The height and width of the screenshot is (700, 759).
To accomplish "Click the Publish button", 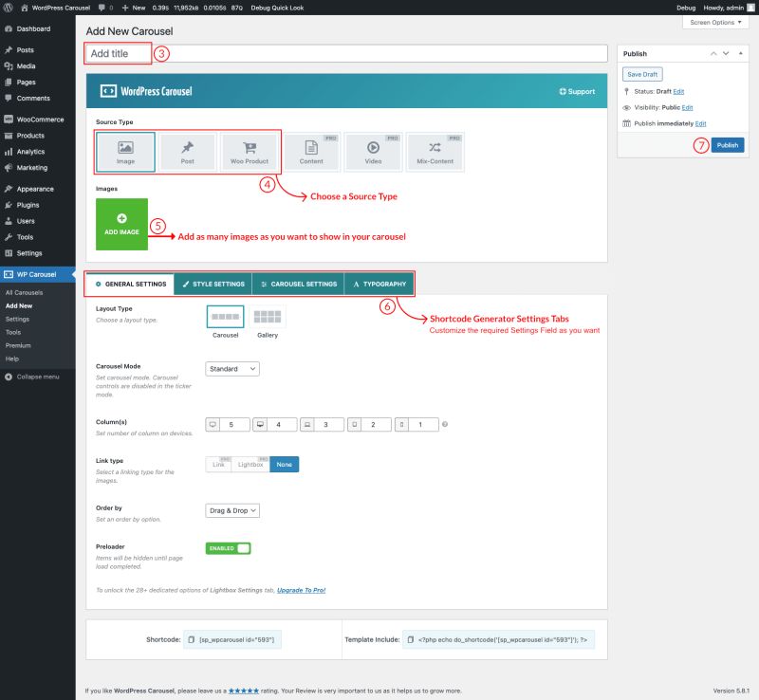I will pyautogui.click(x=727, y=145).
